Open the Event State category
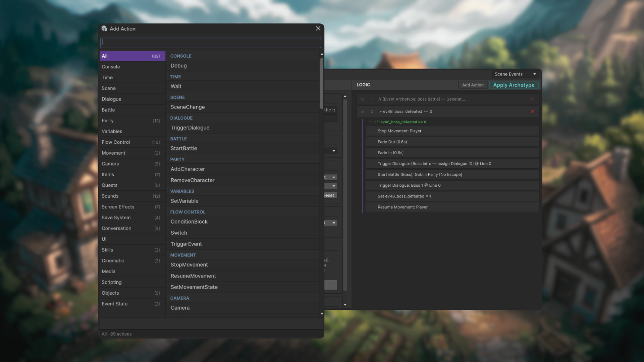This screenshot has width=644, height=362. tap(132, 304)
